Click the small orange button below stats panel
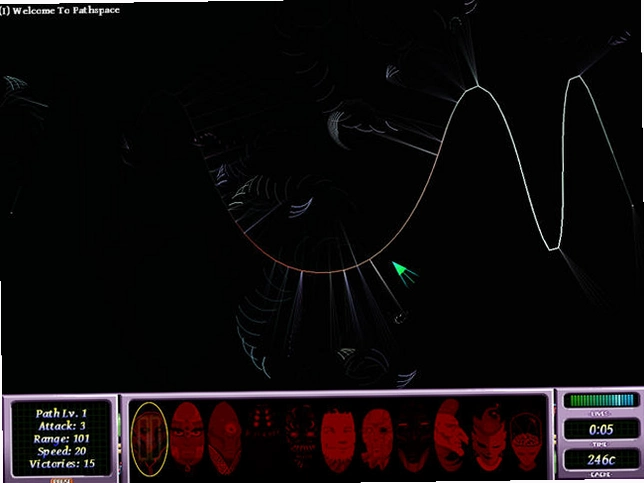 (62, 481)
